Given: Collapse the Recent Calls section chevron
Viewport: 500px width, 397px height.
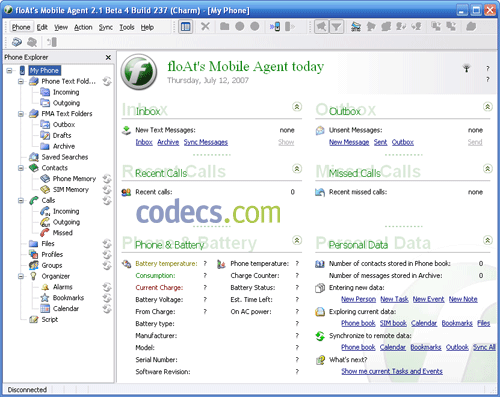Looking at the screenshot, I should point(297,169).
